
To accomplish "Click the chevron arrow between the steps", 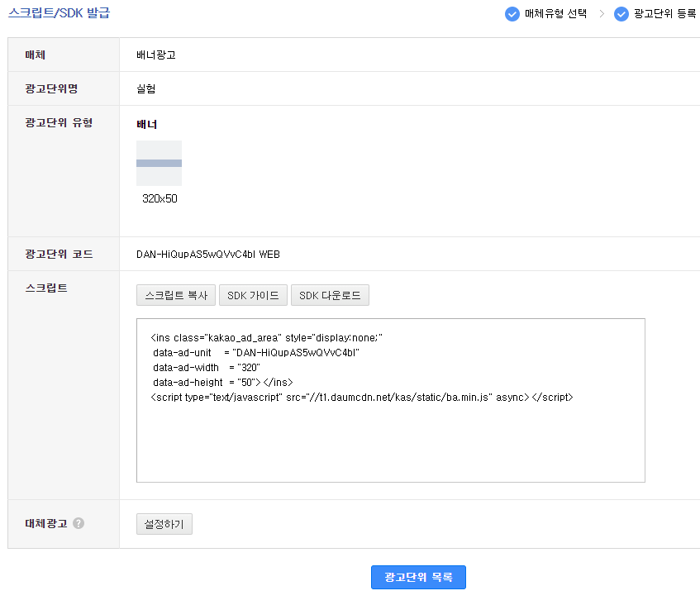I will (x=602, y=14).
